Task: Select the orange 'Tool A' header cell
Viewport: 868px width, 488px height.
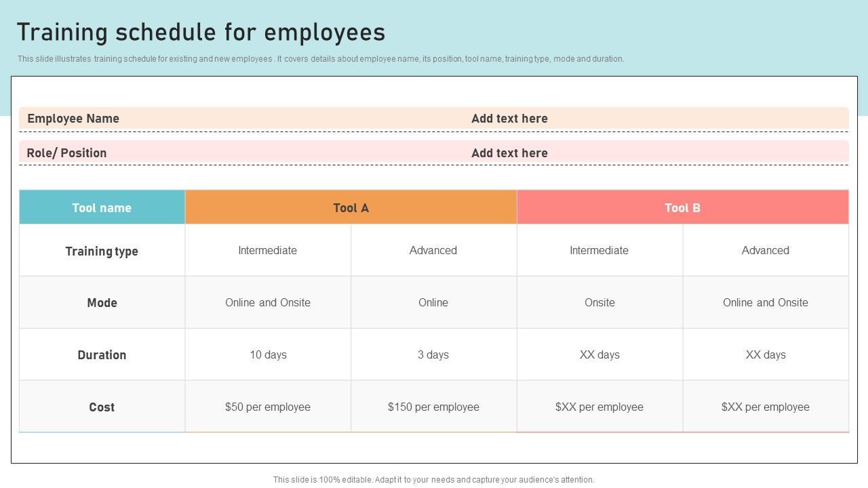Action: tap(351, 208)
